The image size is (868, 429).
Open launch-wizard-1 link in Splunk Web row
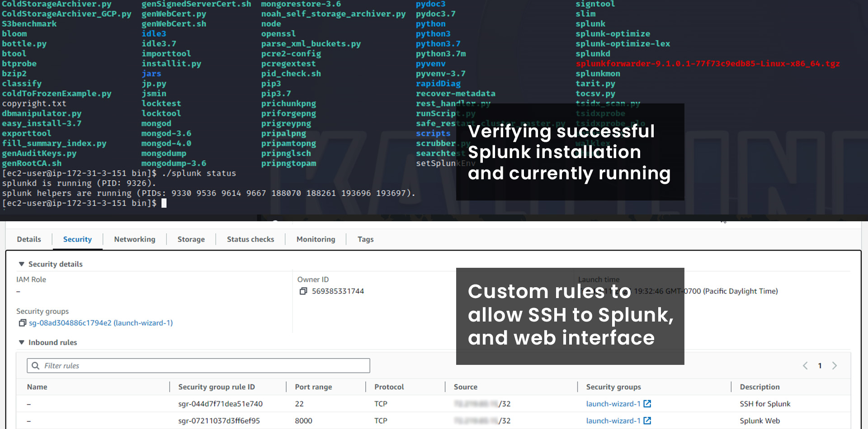click(613, 420)
